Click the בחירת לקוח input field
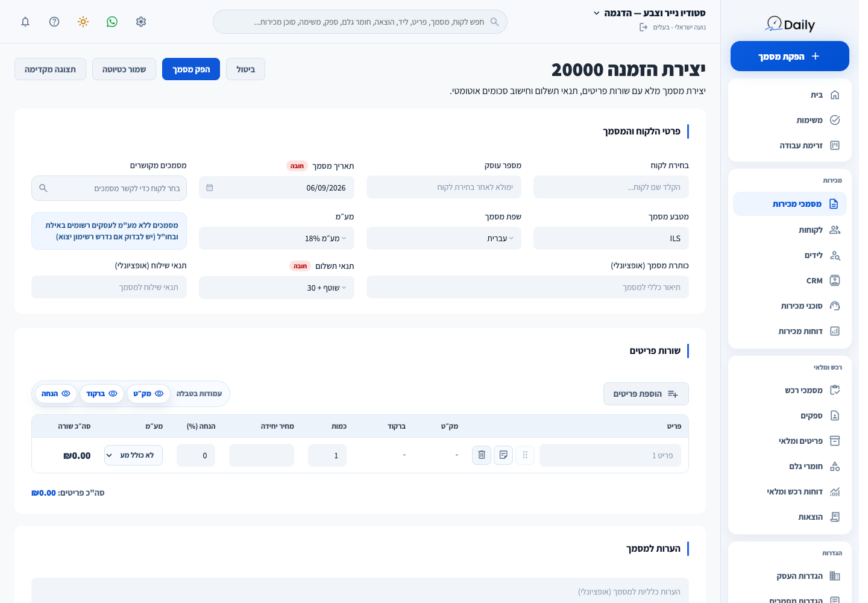The width and height of the screenshot is (868, 603). 611,187
